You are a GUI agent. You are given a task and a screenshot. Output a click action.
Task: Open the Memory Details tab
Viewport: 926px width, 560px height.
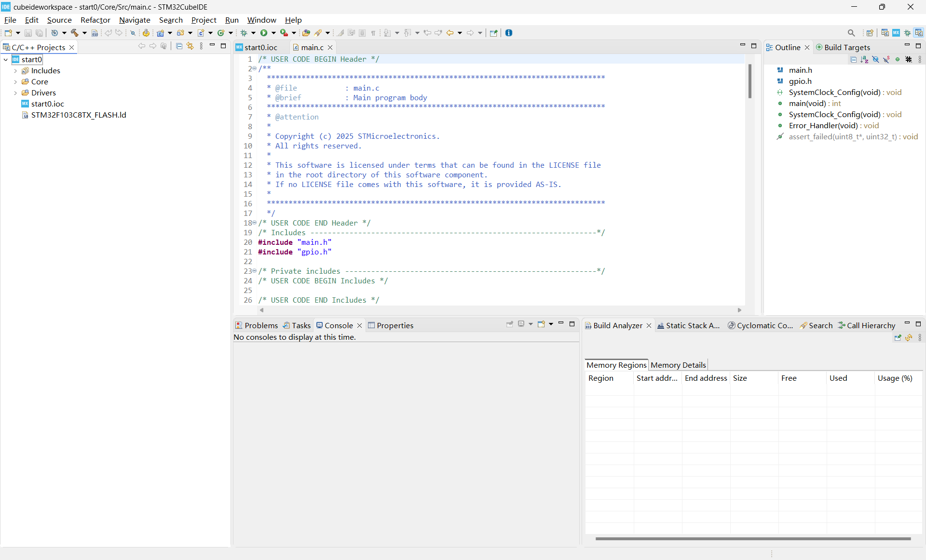click(x=678, y=365)
